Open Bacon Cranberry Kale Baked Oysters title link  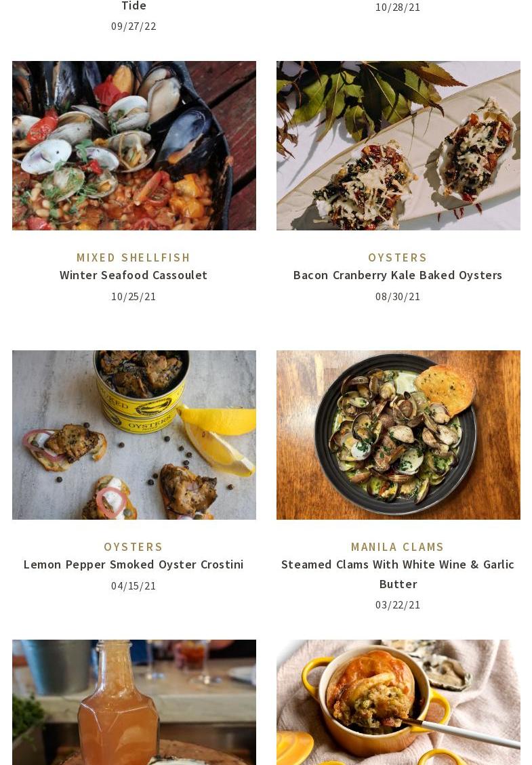[x=398, y=275]
